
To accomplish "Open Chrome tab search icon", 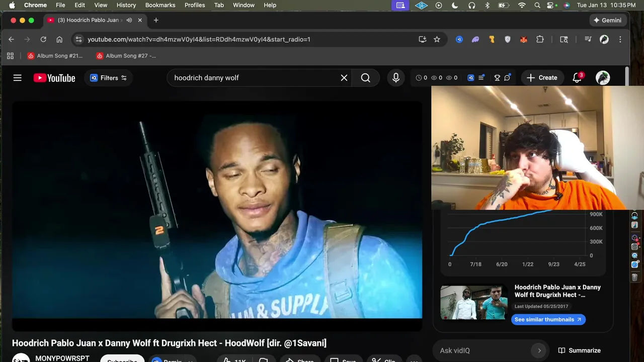I will (x=564, y=39).
